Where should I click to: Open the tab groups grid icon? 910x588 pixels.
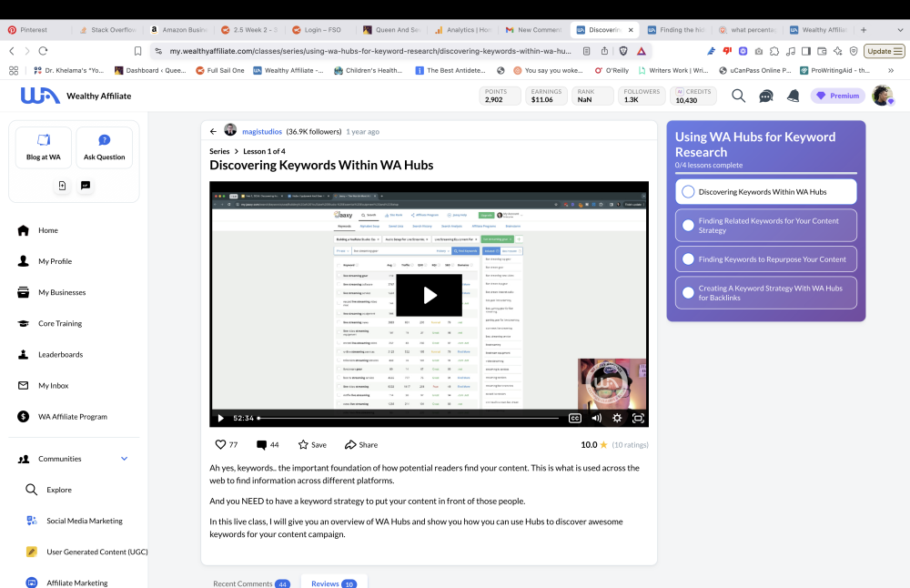14,70
